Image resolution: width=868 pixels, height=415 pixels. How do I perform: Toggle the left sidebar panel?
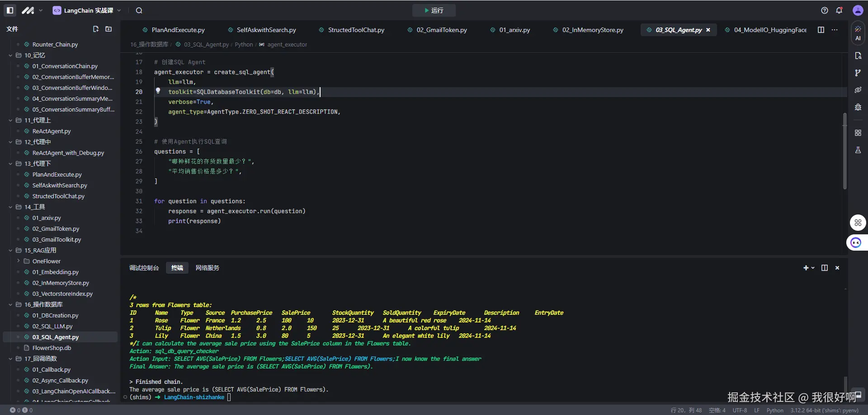[x=10, y=10]
